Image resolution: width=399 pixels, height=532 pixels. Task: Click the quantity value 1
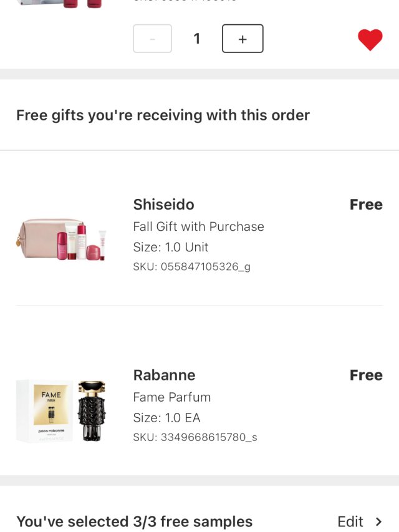(x=197, y=39)
